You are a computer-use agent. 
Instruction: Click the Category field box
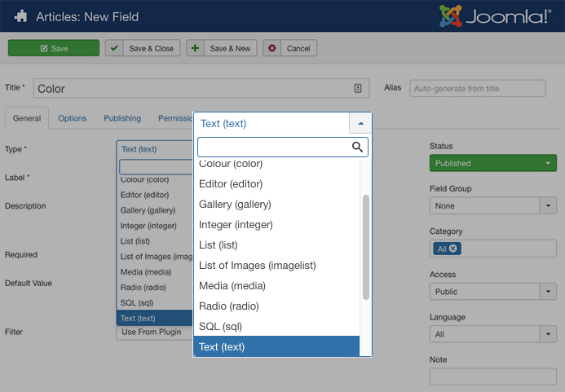493,249
